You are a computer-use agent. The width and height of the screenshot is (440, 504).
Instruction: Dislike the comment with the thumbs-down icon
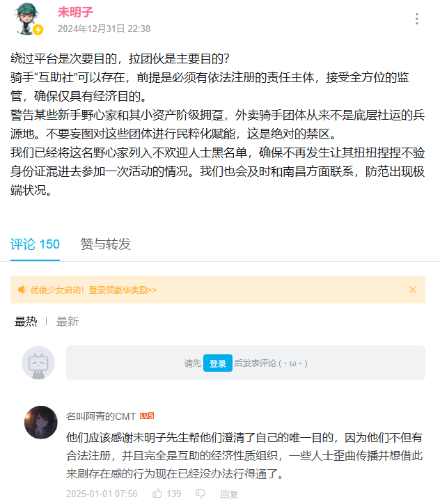point(201,494)
